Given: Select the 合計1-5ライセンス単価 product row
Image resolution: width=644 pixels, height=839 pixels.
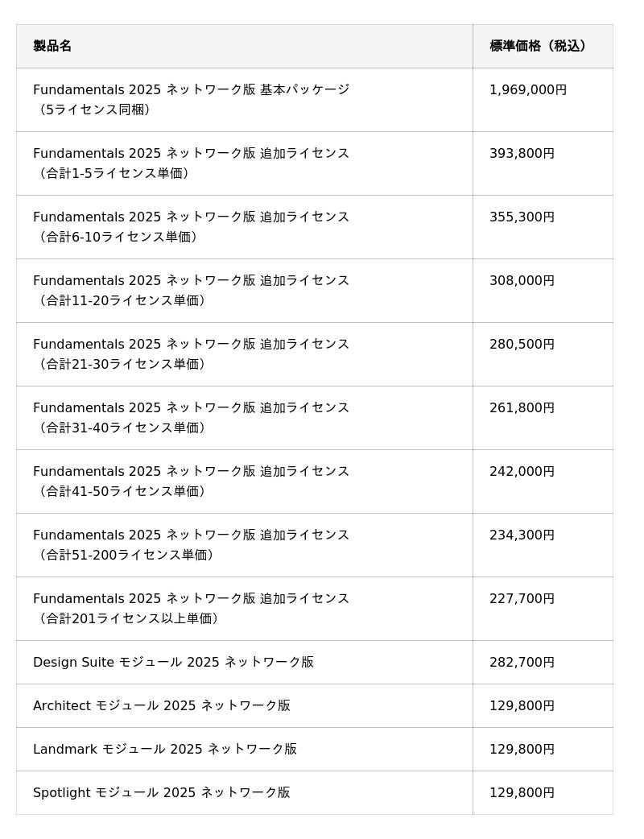Looking at the screenshot, I should [x=191, y=163].
